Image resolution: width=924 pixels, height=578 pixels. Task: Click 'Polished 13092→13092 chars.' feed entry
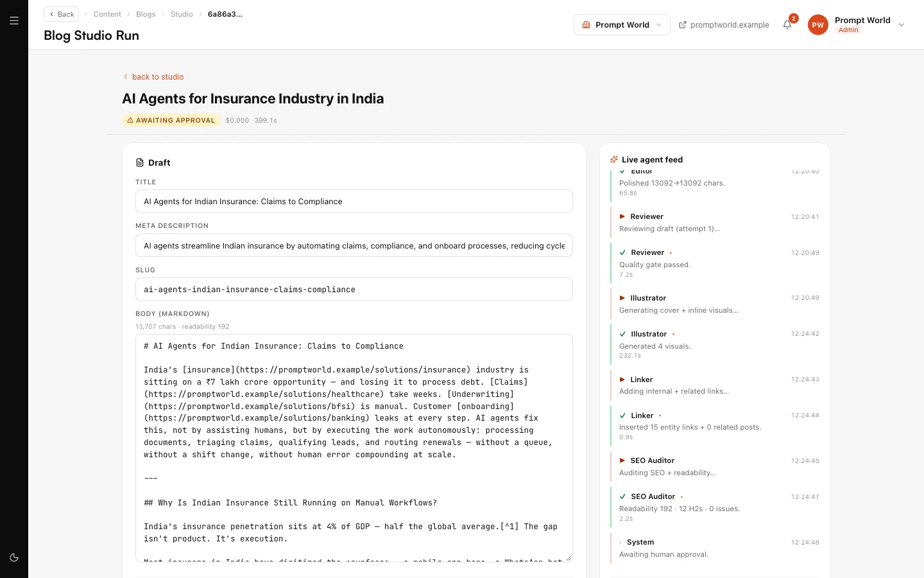[672, 183]
